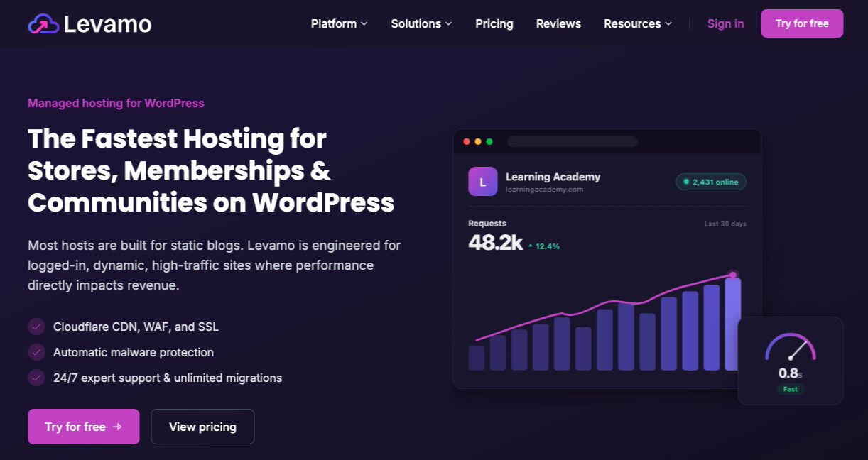
Task: Click the checkmark beside Automatic malware protection
Action: click(36, 352)
